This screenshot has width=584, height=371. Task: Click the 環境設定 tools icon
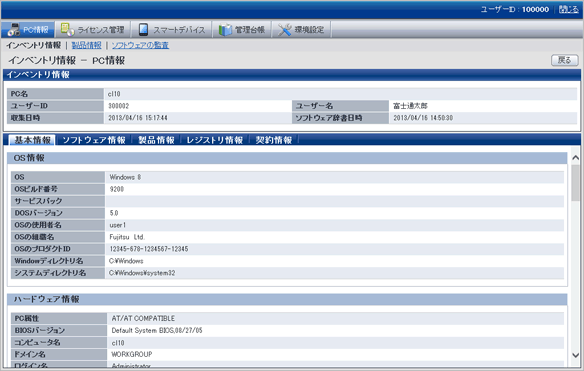tap(285, 29)
